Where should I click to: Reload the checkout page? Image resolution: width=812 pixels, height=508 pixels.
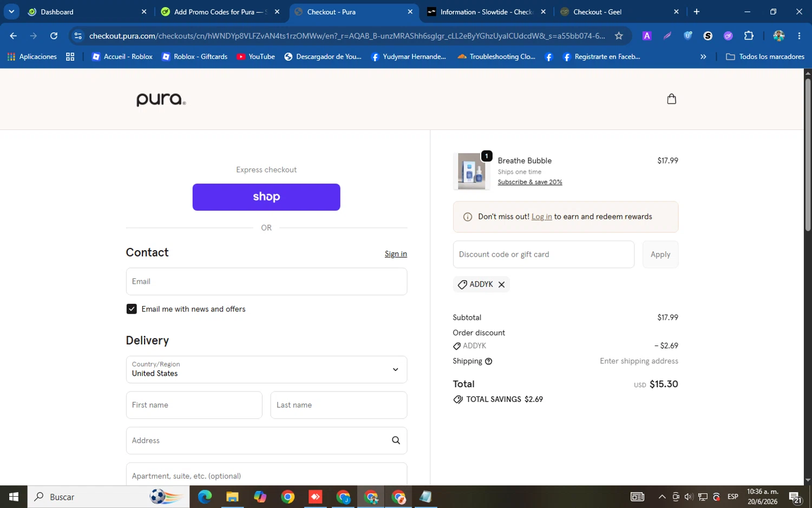click(x=54, y=36)
